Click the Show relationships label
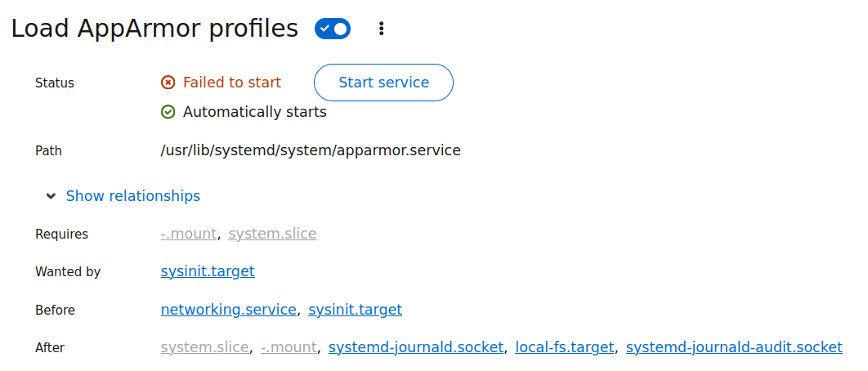The width and height of the screenshot is (868, 371). point(132,196)
